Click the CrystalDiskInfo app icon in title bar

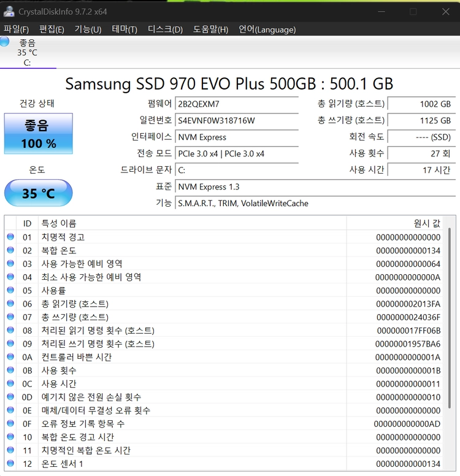[x=9, y=12]
